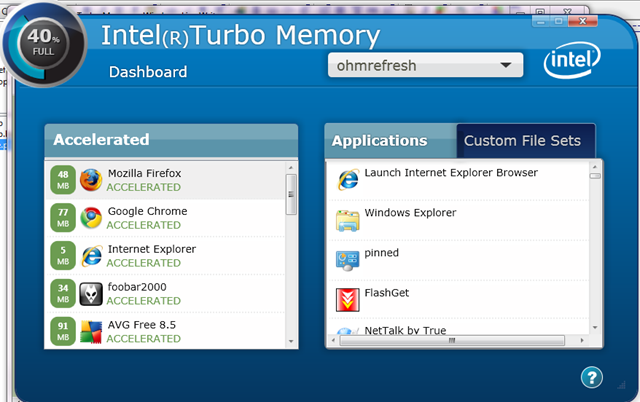Select Launch Internet Explorer Browser entry
Image resolution: width=640 pixels, height=402 pixels.
[x=458, y=180]
